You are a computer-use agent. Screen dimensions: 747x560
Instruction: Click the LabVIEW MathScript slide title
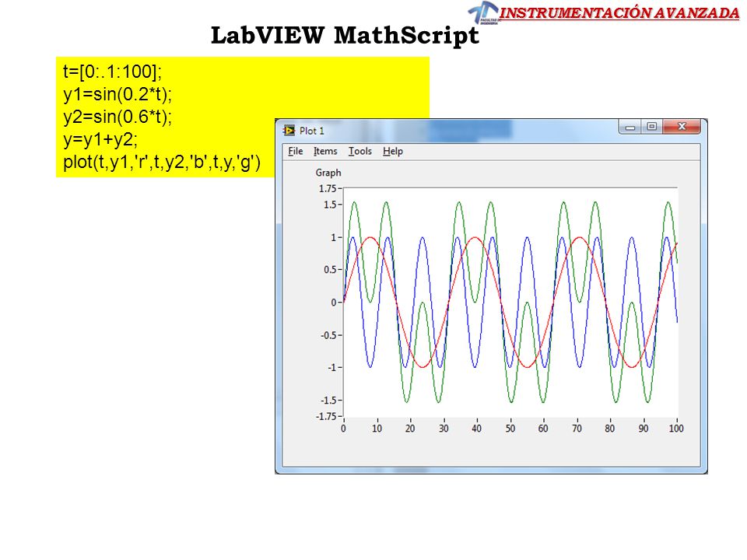345,35
